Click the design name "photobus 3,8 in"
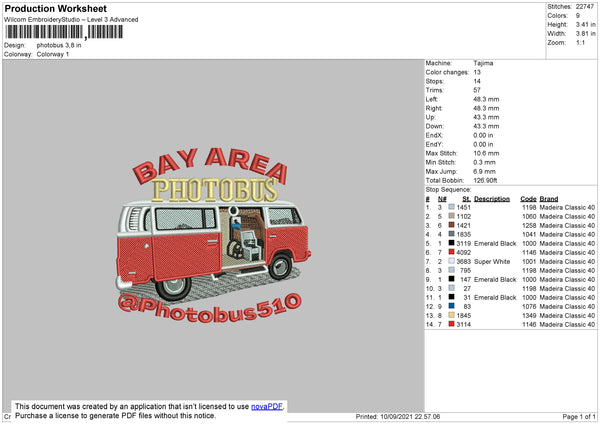 point(59,45)
